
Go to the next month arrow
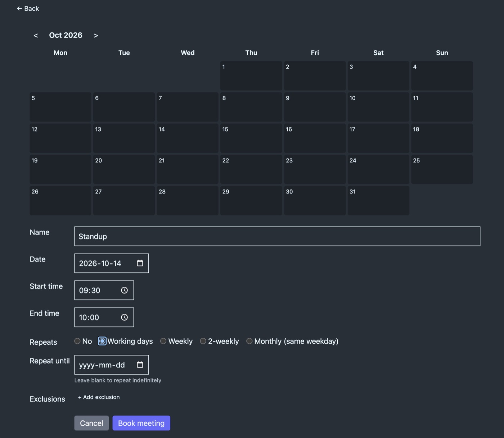click(x=96, y=35)
